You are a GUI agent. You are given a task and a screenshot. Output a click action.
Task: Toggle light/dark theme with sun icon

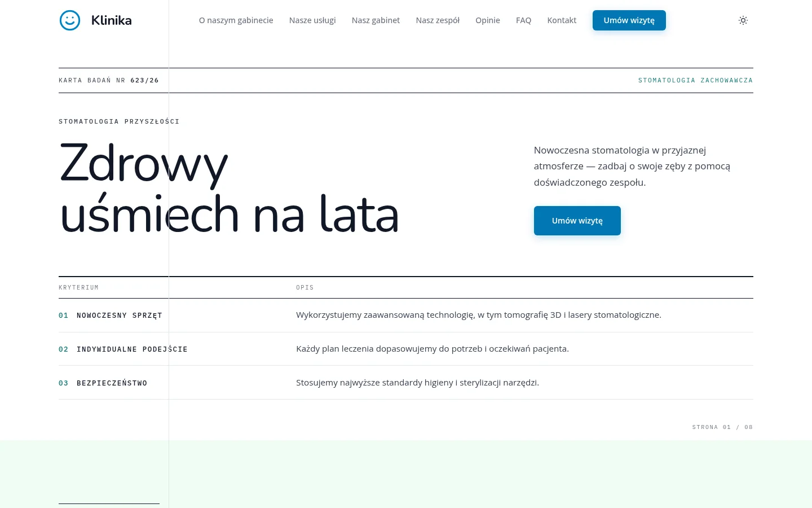pos(743,20)
